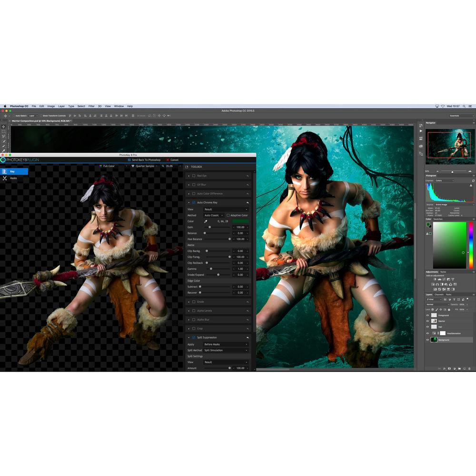Viewport: 476px width, 476px height.
Task: Click the Create New Adjustment Layer icon
Action: (x=455, y=368)
